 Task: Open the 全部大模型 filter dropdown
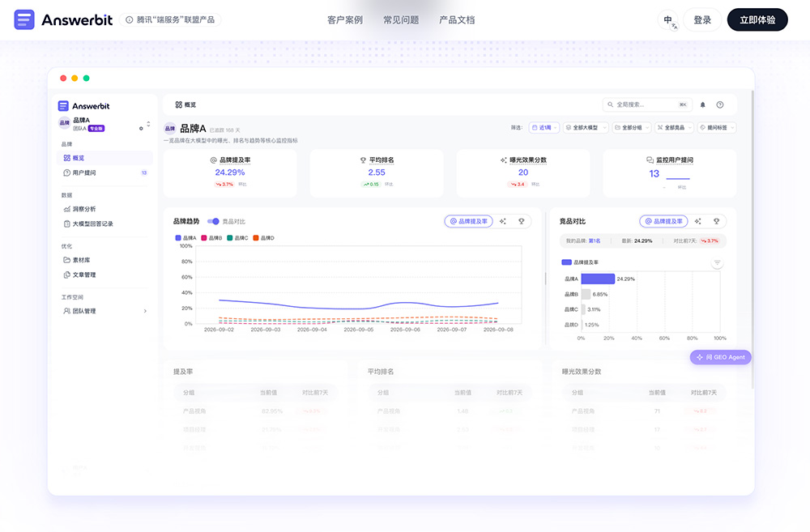pyautogui.click(x=586, y=128)
